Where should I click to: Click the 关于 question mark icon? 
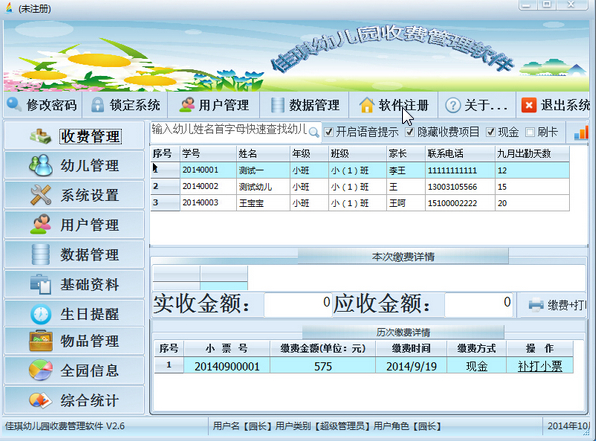453,105
